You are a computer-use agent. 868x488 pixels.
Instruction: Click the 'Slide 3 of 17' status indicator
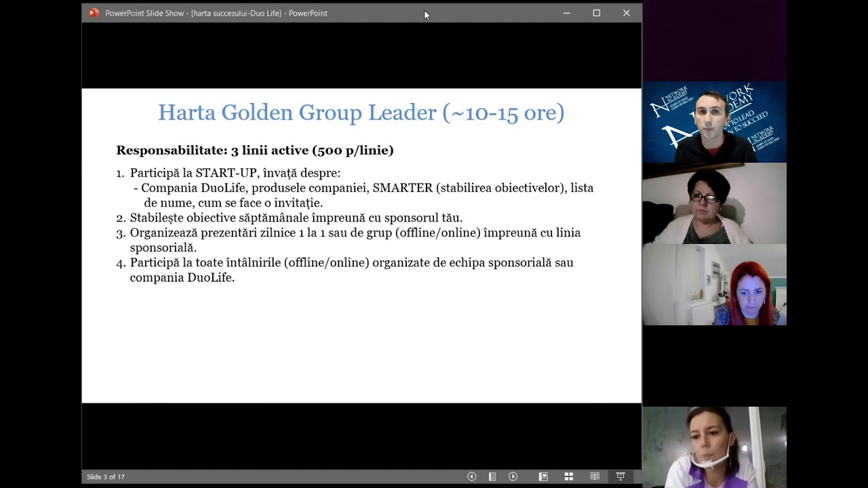pos(106,477)
